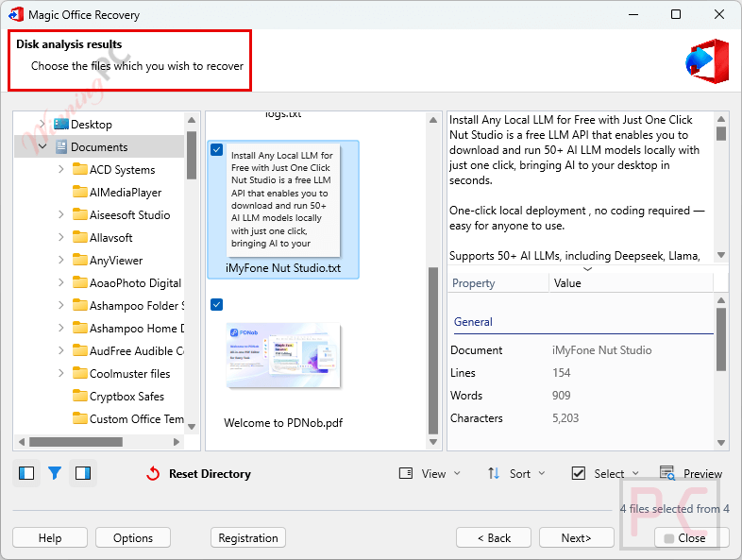Expand the Ashampoo Folder node

pos(61,305)
